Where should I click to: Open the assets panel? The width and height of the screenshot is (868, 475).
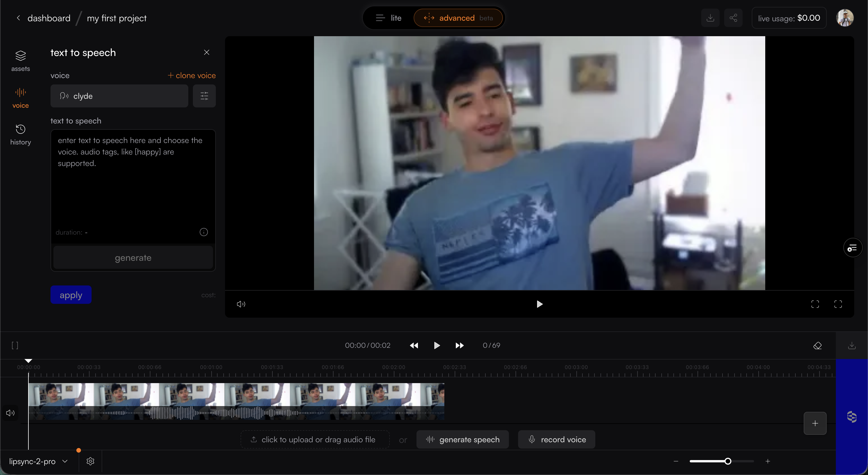(x=21, y=61)
